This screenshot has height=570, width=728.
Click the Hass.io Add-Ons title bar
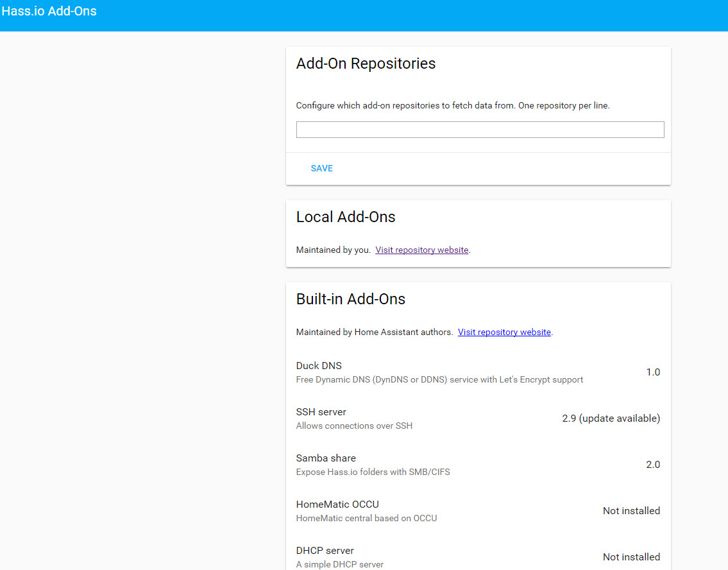point(49,11)
